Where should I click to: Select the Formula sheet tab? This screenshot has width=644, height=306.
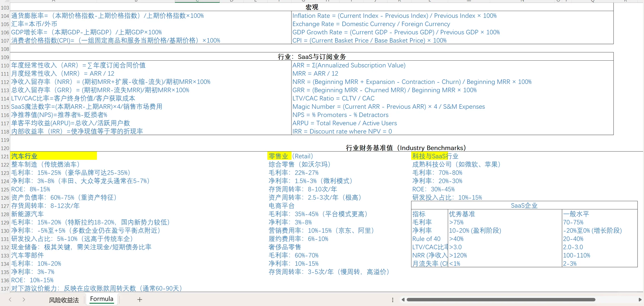coord(102,299)
